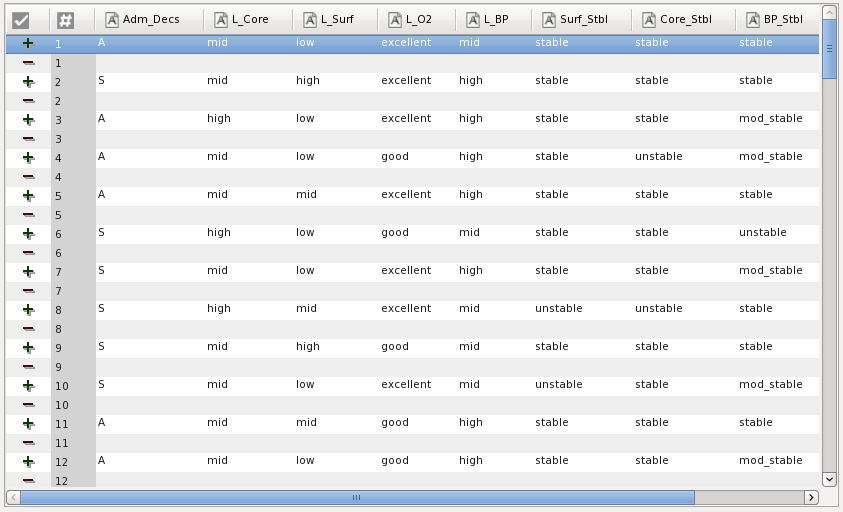This screenshot has width=843, height=512.
Task: Click red minus icon under row 7
Action: (x=29, y=291)
